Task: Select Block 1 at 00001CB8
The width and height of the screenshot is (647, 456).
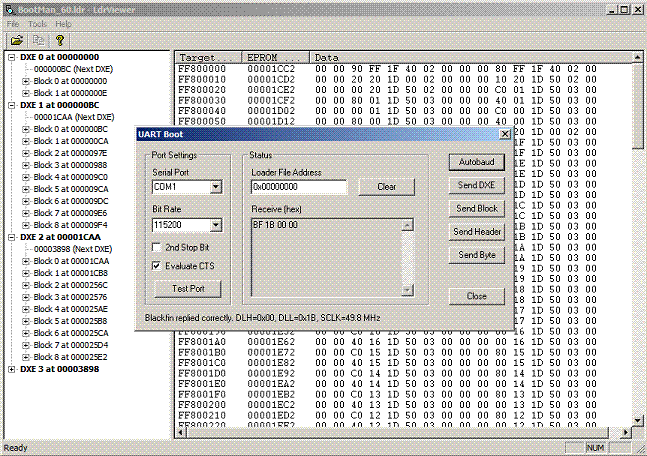Action: pyautogui.click(x=70, y=273)
